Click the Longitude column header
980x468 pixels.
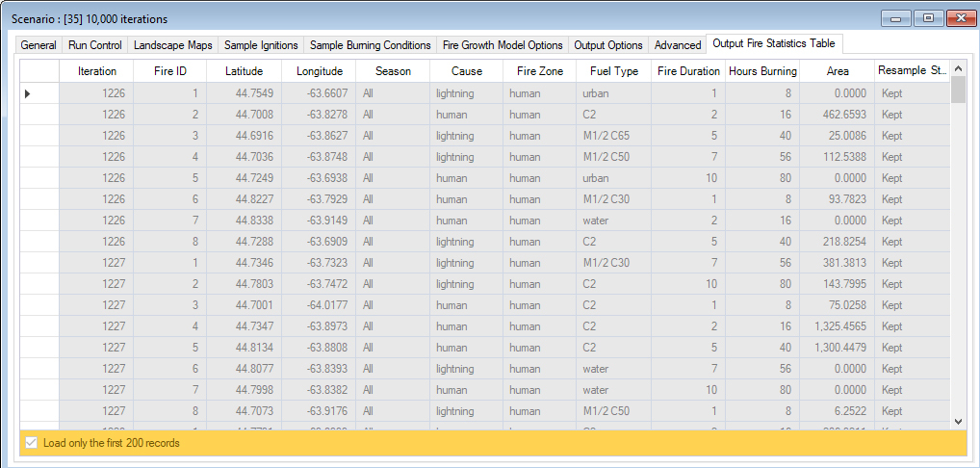pos(319,71)
